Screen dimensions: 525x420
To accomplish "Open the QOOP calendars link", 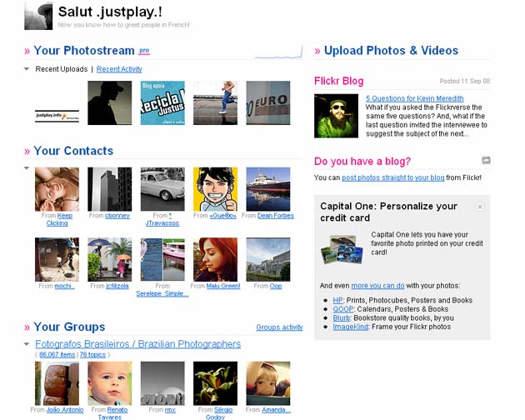I will tap(343, 309).
